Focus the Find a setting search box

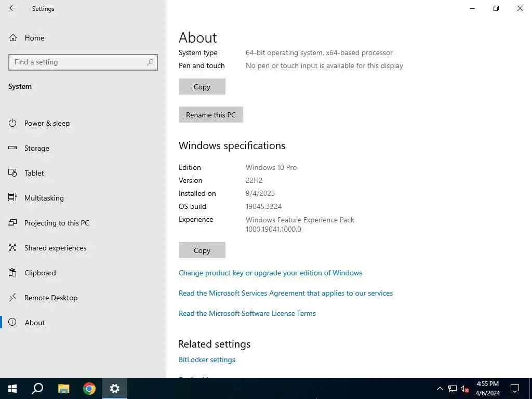tap(83, 62)
